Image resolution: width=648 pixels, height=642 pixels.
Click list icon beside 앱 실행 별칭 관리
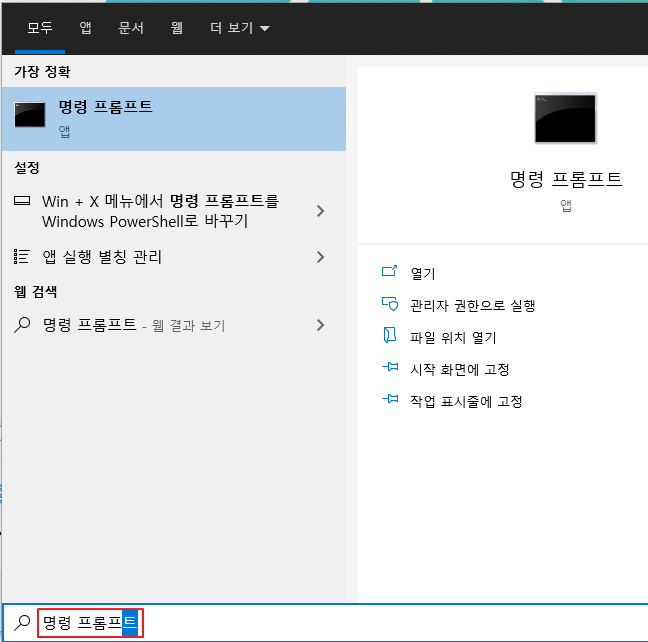tap(21, 257)
